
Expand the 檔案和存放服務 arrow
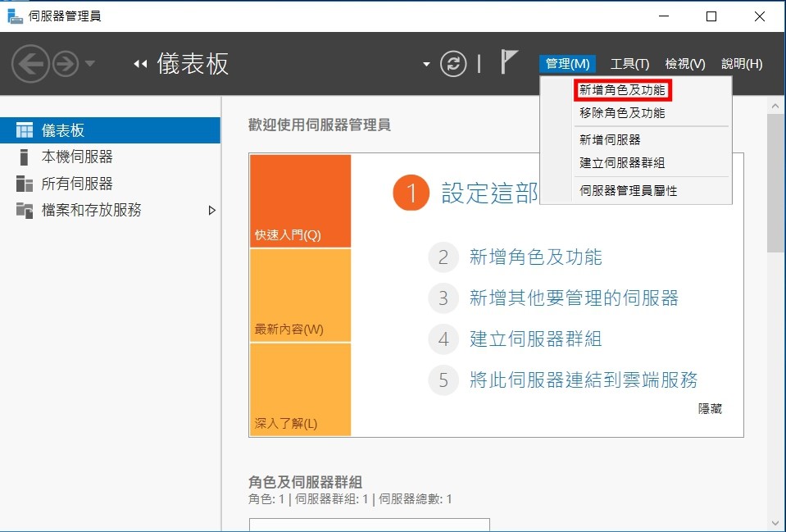pos(212,210)
